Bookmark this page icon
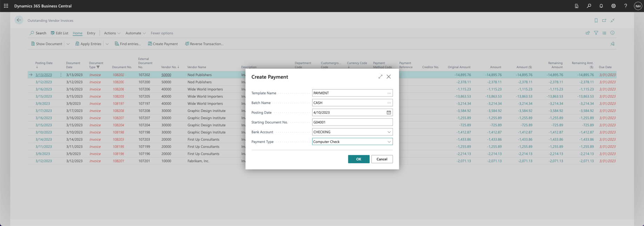The image size is (644, 226). coord(596,20)
